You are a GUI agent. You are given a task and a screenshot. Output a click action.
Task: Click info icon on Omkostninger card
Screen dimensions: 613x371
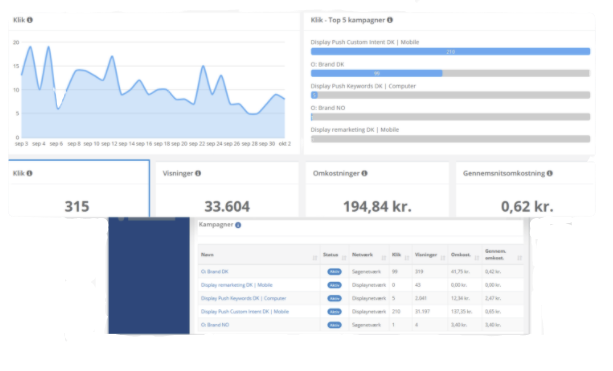[x=364, y=173]
